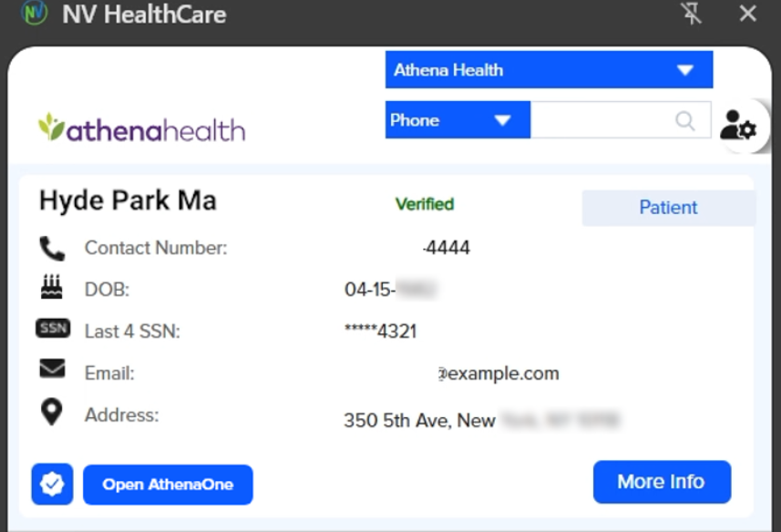Click the magnifier search icon
The height and width of the screenshot is (532, 781).
685,120
